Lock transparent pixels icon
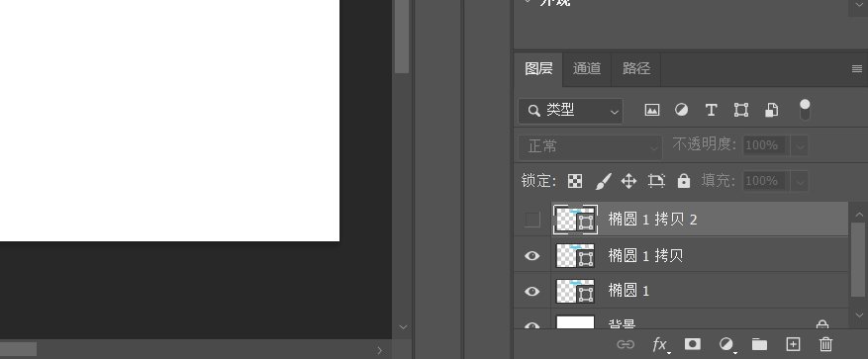868x359 pixels. [575, 181]
